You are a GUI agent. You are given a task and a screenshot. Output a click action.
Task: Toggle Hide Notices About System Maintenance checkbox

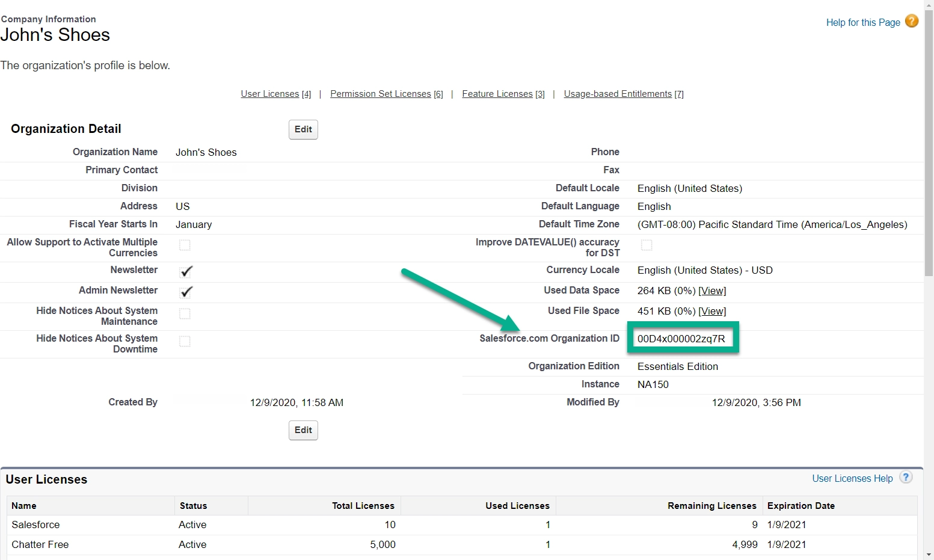coord(185,313)
